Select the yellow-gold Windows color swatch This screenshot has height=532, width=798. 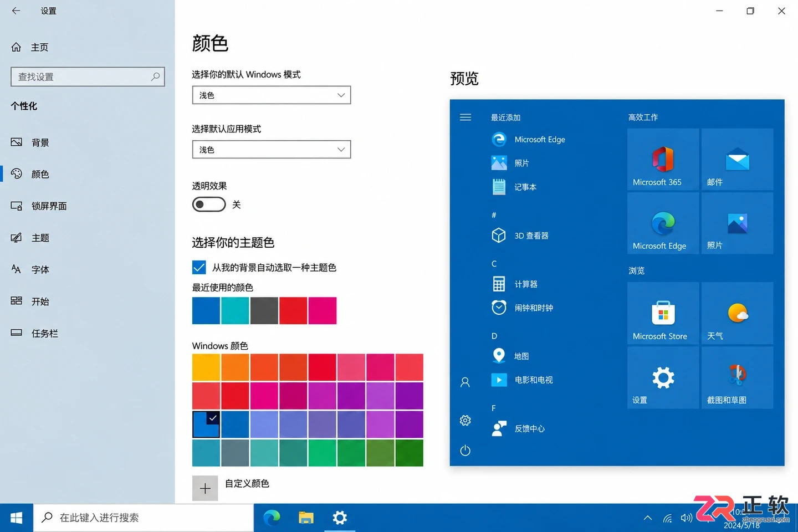pyautogui.click(x=206, y=367)
